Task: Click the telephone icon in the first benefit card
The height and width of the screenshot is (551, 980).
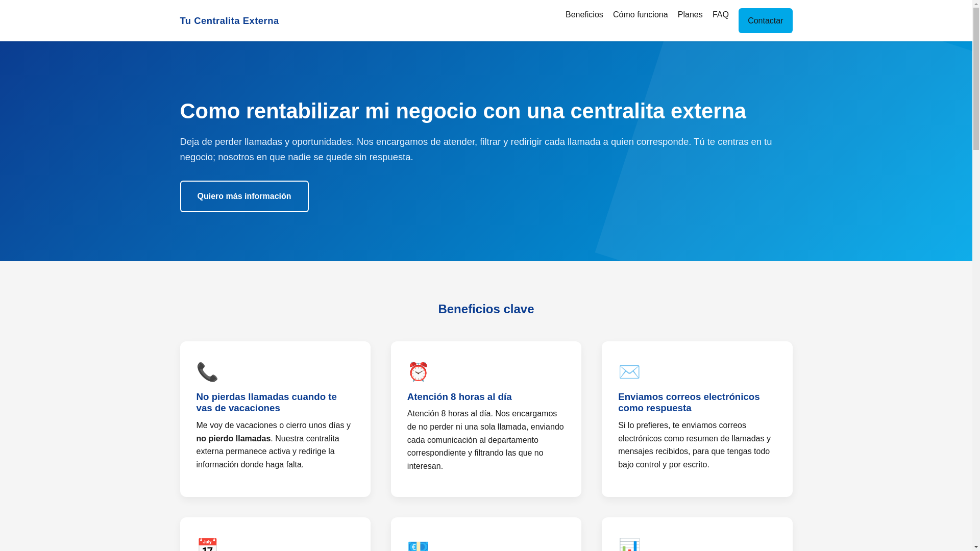Action: click(x=207, y=372)
